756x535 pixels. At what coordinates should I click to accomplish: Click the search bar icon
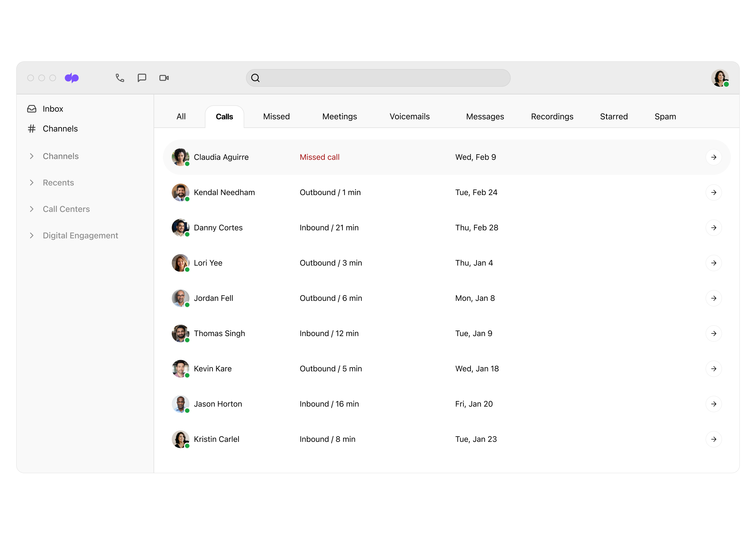point(255,78)
